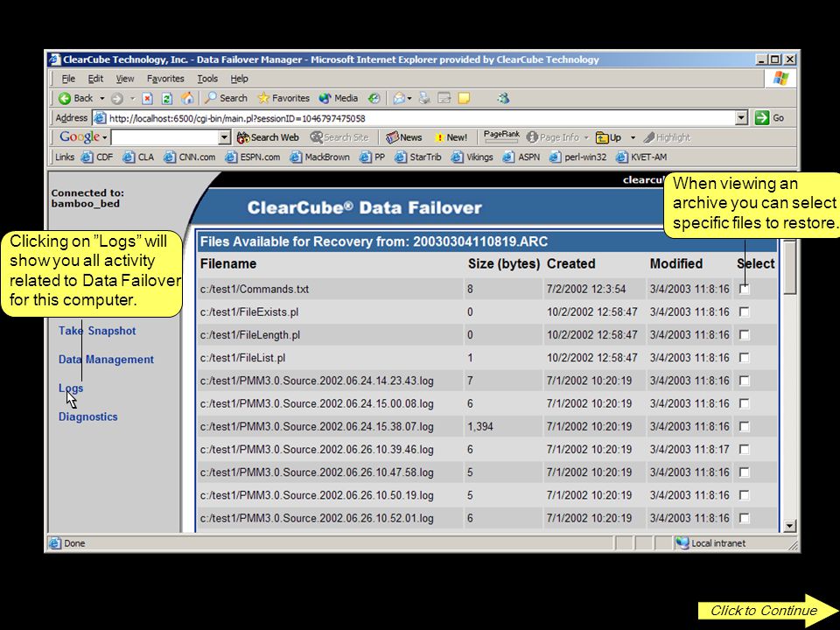This screenshot has width=840, height=630.
Task: Select checkbox for c:/test1/FileLength.pl
Action: (x=744, y=335)
